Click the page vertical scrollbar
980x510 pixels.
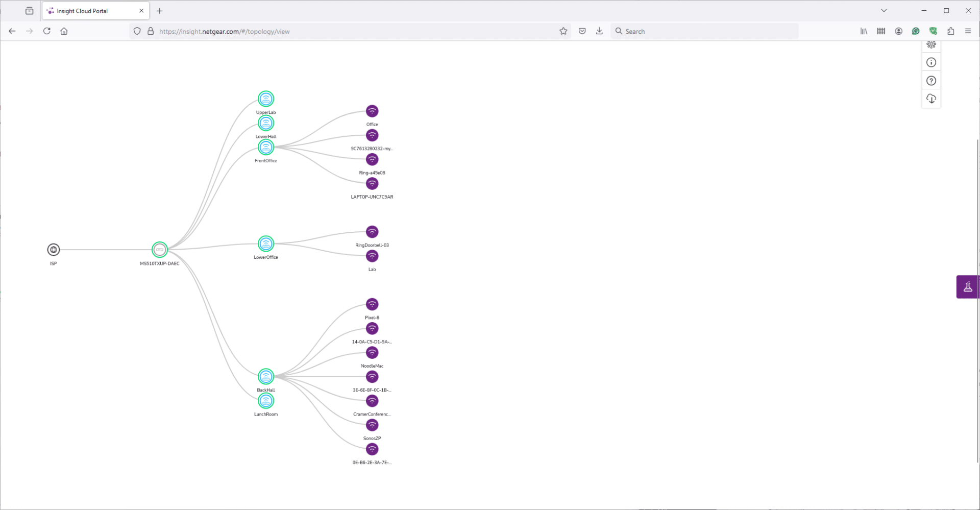tap(978, 301)
